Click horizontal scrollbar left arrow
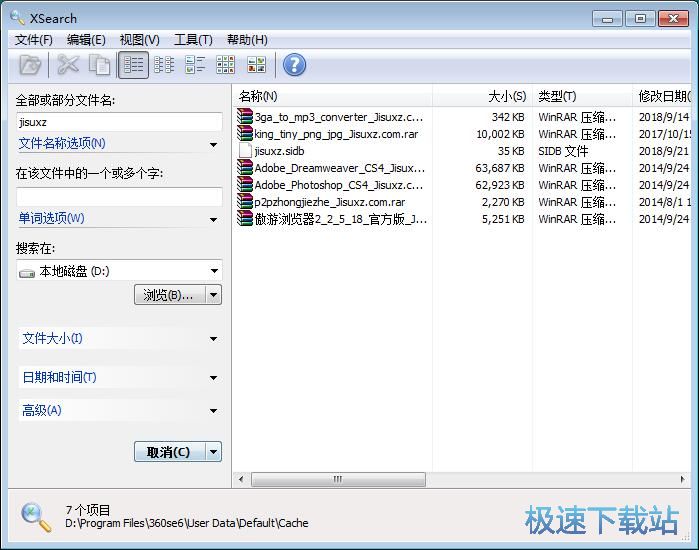The width and height of the screenshot is (699, 550). tap(241, 480)
